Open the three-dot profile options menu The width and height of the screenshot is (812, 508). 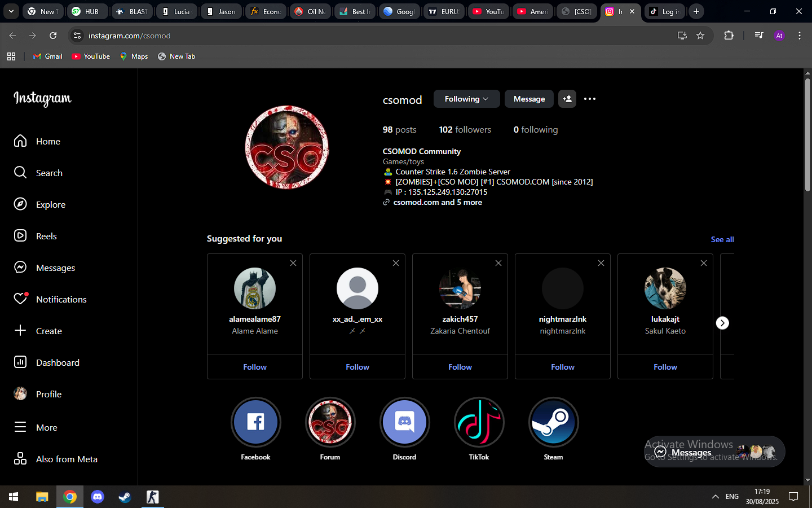590,99
